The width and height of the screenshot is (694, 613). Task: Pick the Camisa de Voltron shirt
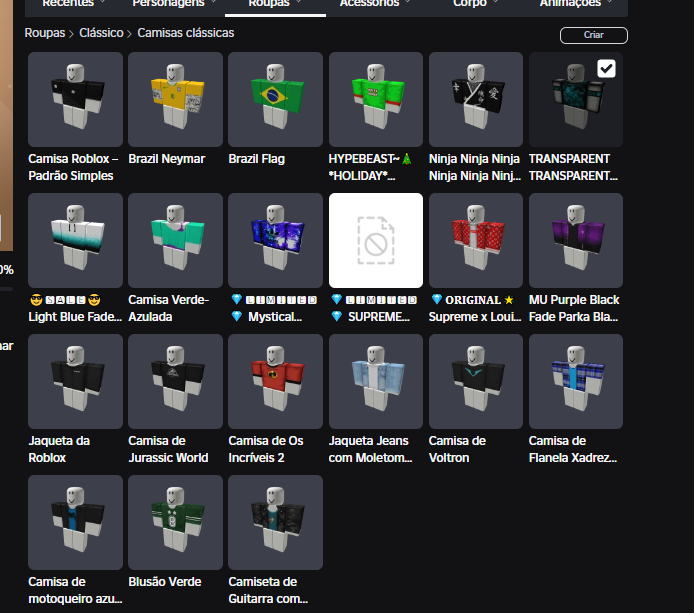tap(476, 382)
